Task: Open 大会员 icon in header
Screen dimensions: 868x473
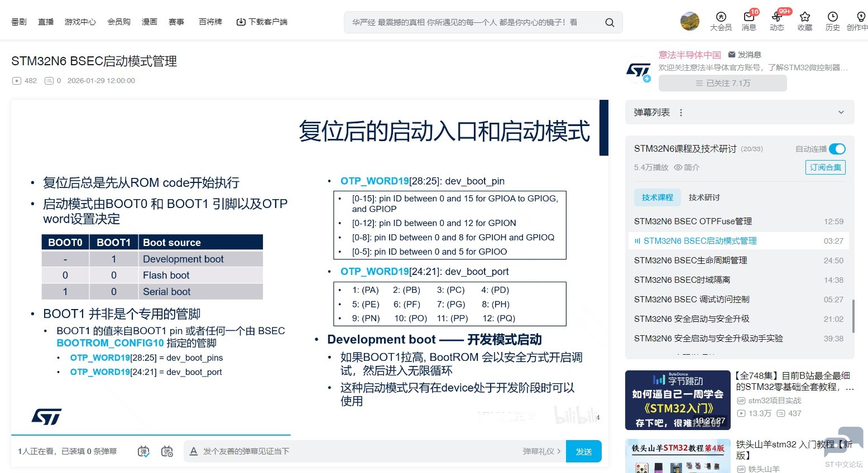Action: (721, 17)
